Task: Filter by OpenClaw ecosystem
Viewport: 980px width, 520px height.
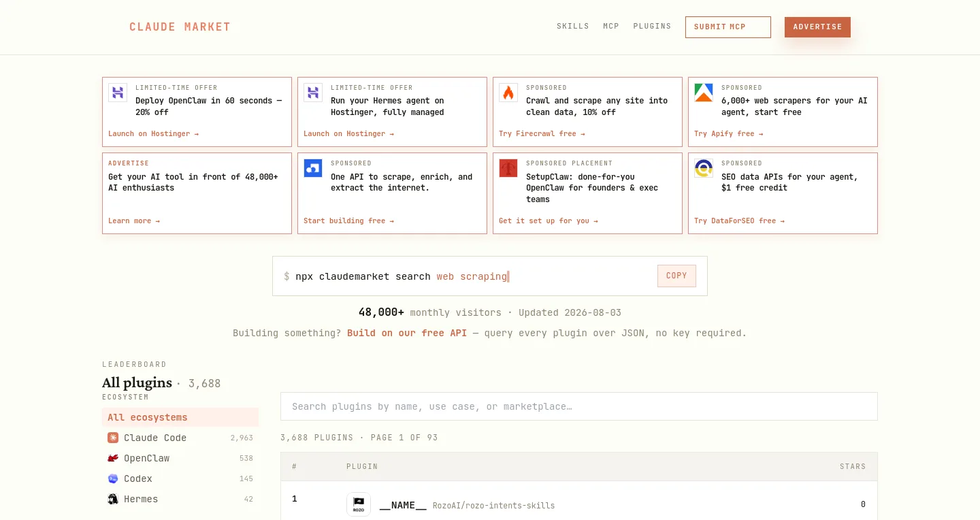Action: [x=180, y=458]
